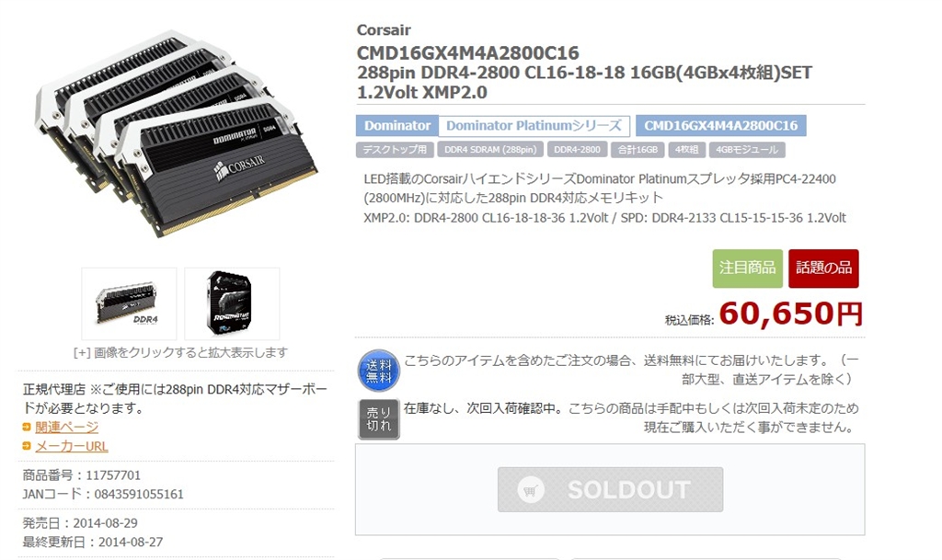Screen dimensions: 942x560
Task: Click the デスクトップ用 filter tag
Action: (395, 150)
